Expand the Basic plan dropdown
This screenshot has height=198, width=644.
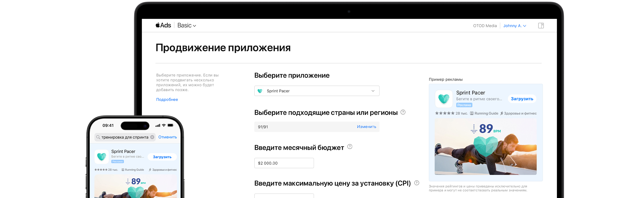pyautogui.click(x=186, y=26)
